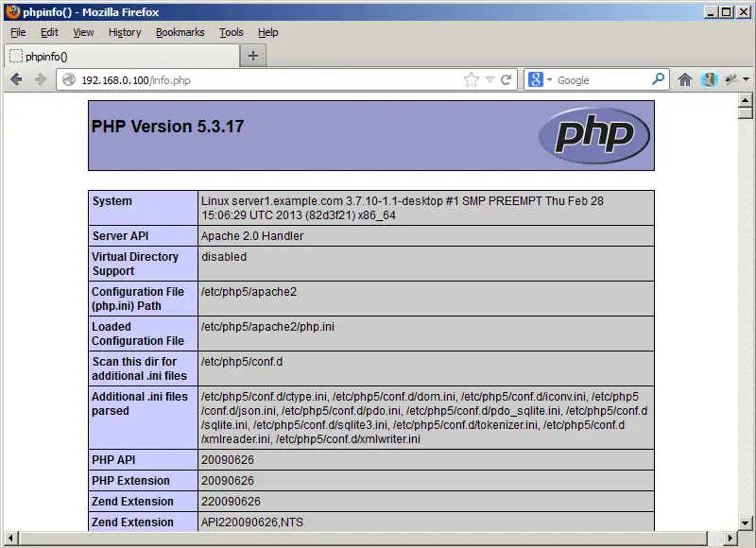756x548 pixels.
Task: Show URL history dropdown arrow
Action: pos(490,80)
